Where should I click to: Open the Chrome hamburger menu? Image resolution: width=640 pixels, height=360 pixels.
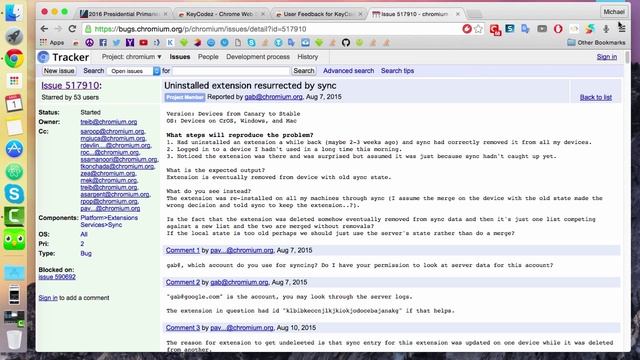[x=622, y=29]
